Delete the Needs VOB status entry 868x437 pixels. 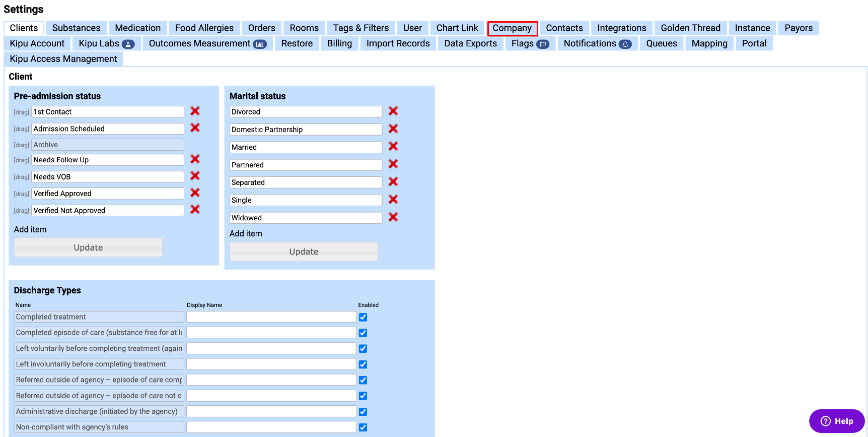(x=195, y=176)
